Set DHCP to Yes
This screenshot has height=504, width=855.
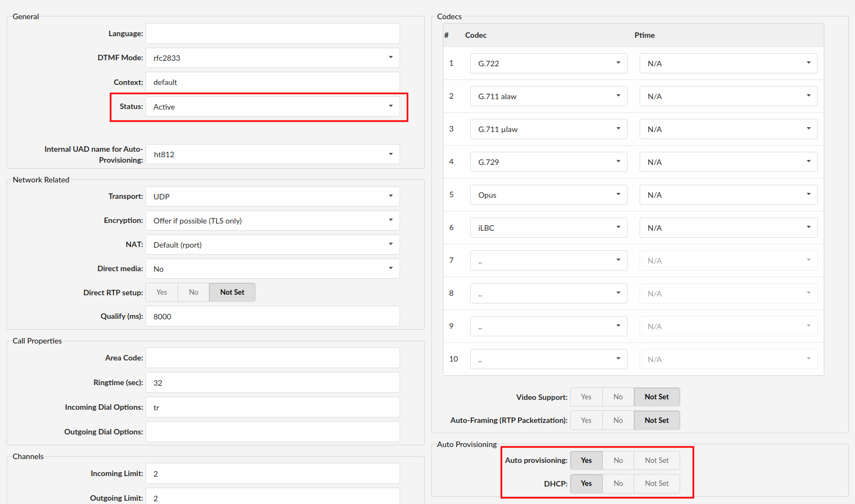(x=586, y=483)
